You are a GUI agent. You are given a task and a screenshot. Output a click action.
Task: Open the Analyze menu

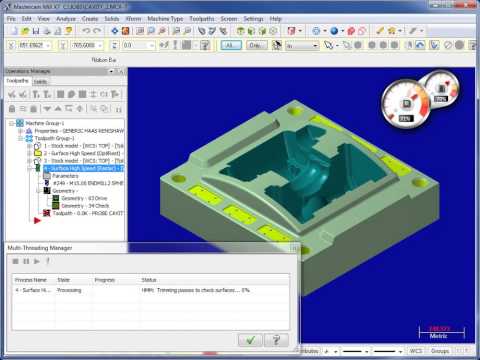tap(66, 19)
